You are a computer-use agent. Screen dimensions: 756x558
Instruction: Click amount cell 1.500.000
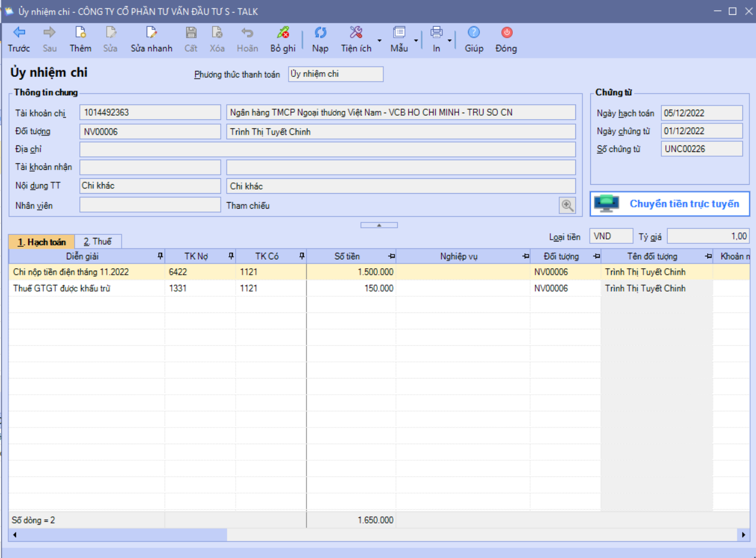pyautogui.click(x=351, y=272)
